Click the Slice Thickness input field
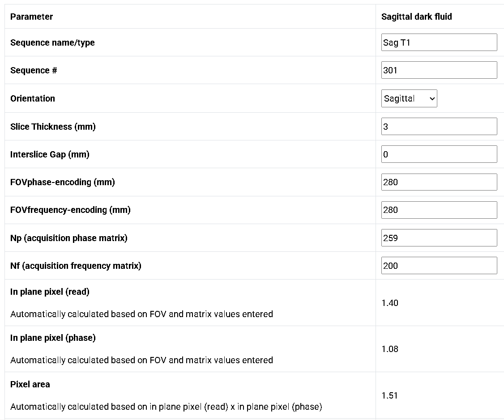The image size is (504, 420). pos(439,126)
